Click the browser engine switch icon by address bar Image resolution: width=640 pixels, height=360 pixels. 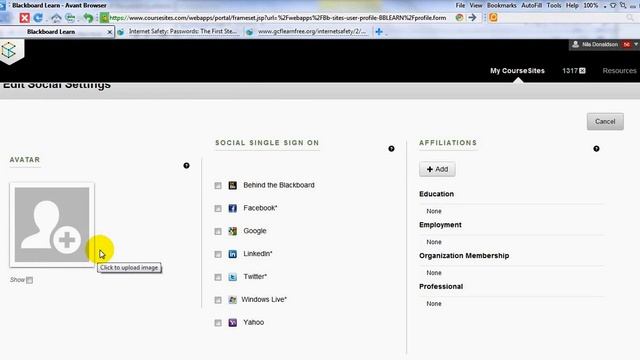click(460, 18)
